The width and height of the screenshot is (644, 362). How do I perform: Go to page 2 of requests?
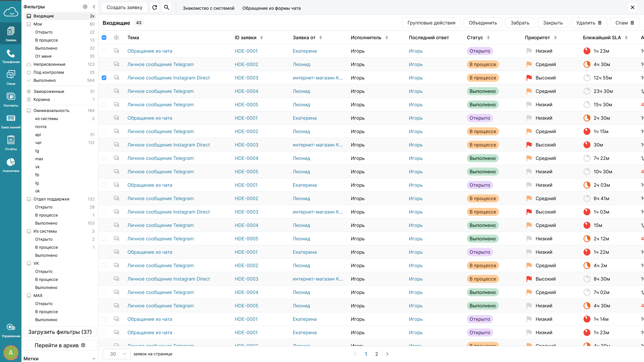pos(377,354)
